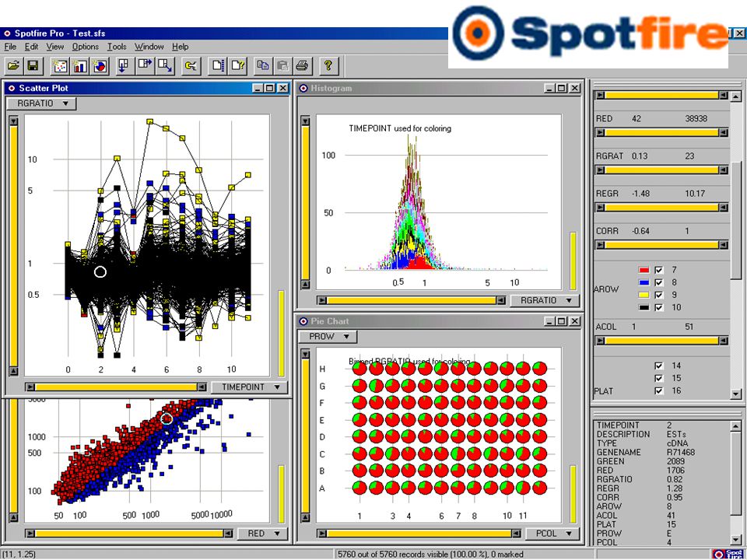Image resolution: width=747 pixels, height=560 pixels.
Task: Open the Edit menu
Action: point(31,47)
